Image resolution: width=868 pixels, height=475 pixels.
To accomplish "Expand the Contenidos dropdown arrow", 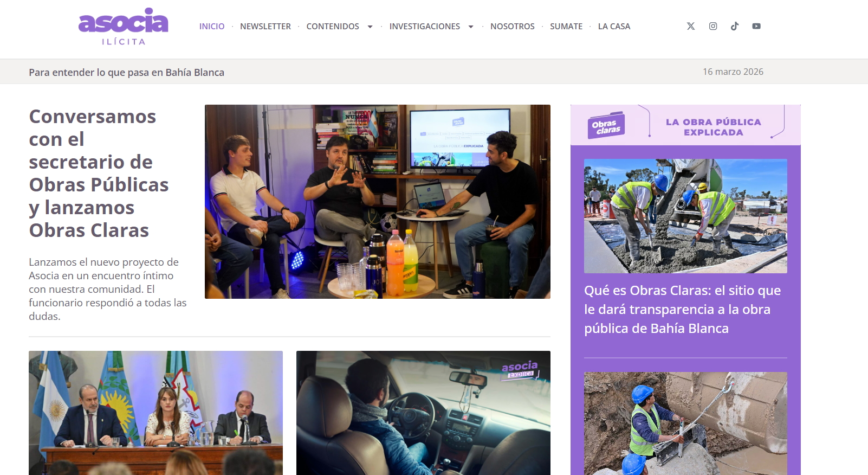I will point(370,27).
